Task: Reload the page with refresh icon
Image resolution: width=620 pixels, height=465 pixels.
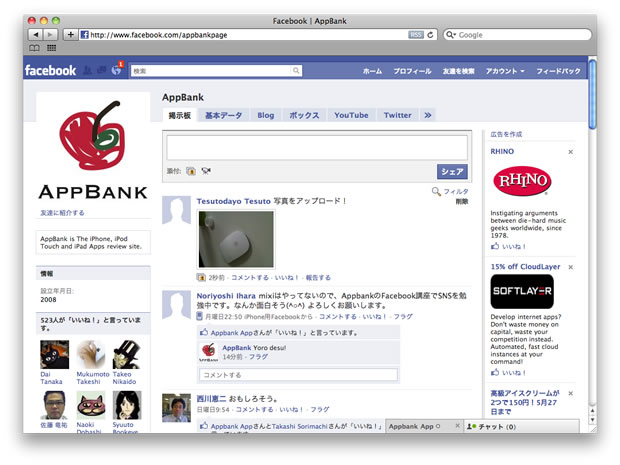Action: (430, 35)
